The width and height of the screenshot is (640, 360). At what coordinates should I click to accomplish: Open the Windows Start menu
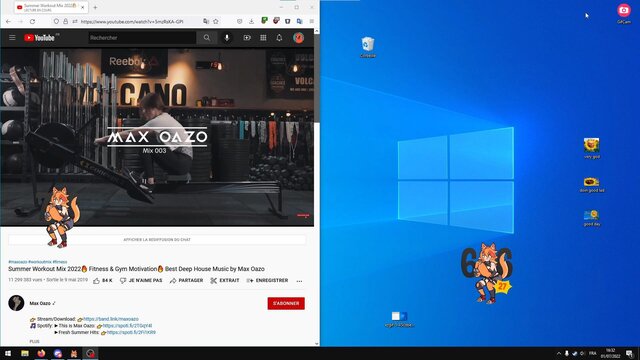pos(8,353)
